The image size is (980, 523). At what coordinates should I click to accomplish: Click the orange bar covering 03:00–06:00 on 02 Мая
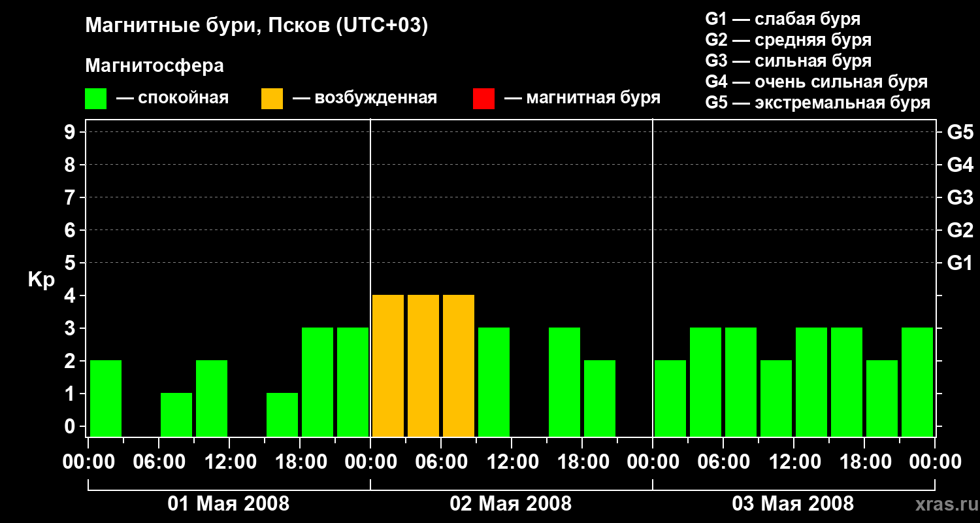423,365
